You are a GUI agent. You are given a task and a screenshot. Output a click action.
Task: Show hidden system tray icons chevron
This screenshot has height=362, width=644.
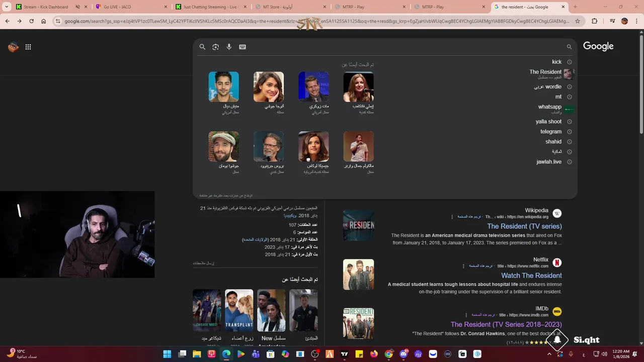(x=549, y=354)
